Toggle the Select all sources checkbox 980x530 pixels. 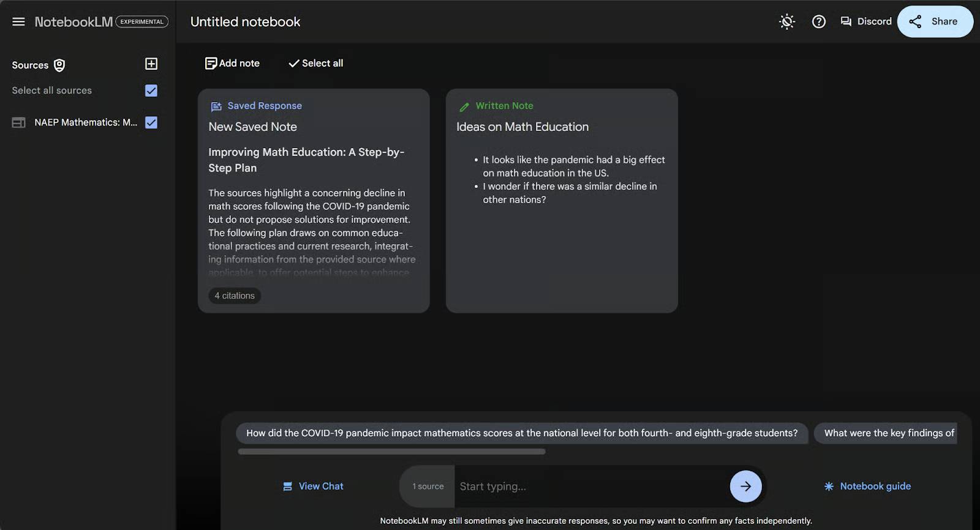pyautogui.click(x=151, y=91)
